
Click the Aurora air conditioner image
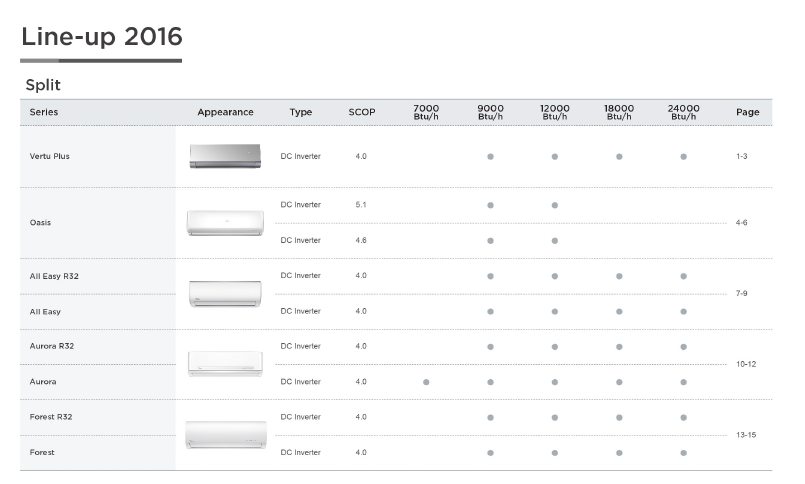(225, 364)
